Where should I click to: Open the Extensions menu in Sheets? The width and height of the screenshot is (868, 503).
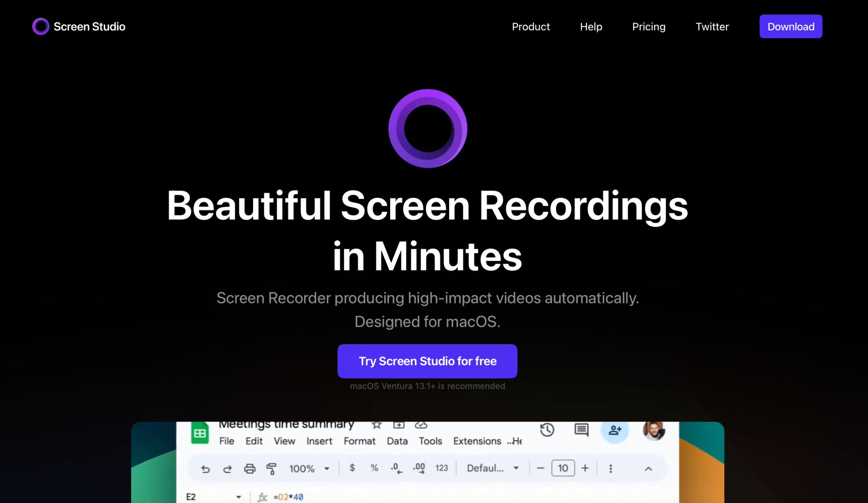477,441
